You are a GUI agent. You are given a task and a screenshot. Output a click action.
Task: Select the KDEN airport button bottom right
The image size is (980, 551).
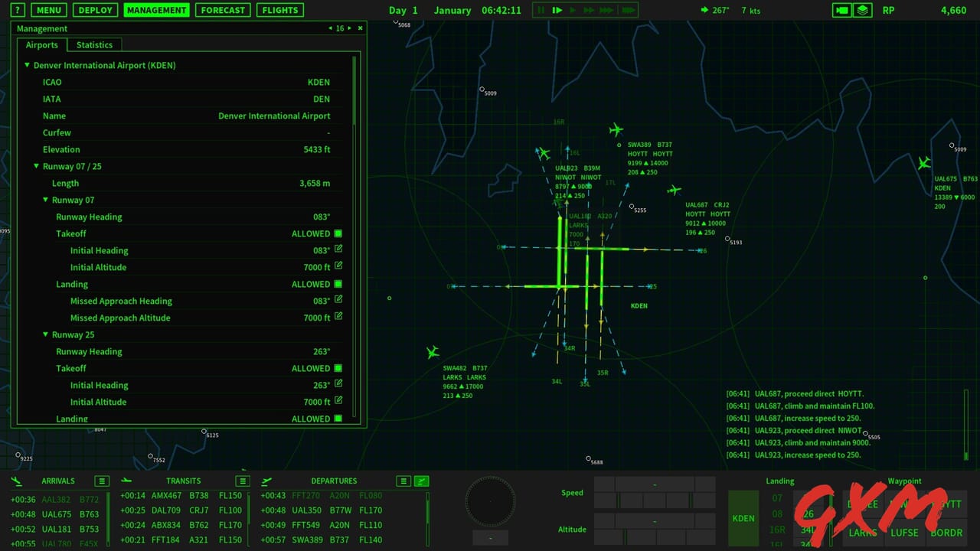pyautogui.click(x=743, y=518)
